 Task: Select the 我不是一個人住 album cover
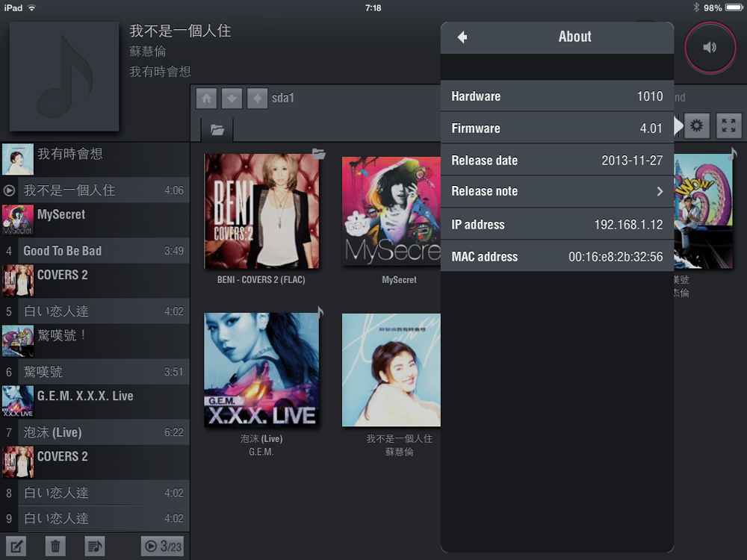(x=391, y=370)
